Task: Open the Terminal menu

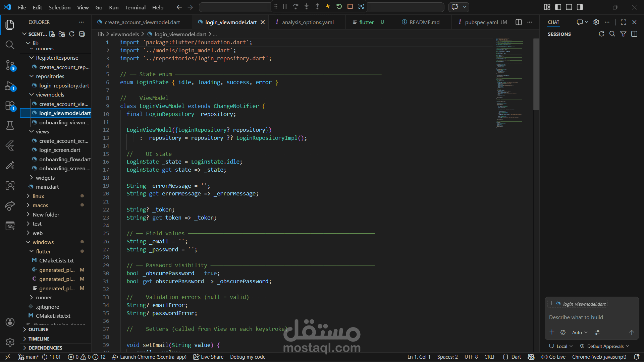Action: pyautogui.click(x=135, y=7)
